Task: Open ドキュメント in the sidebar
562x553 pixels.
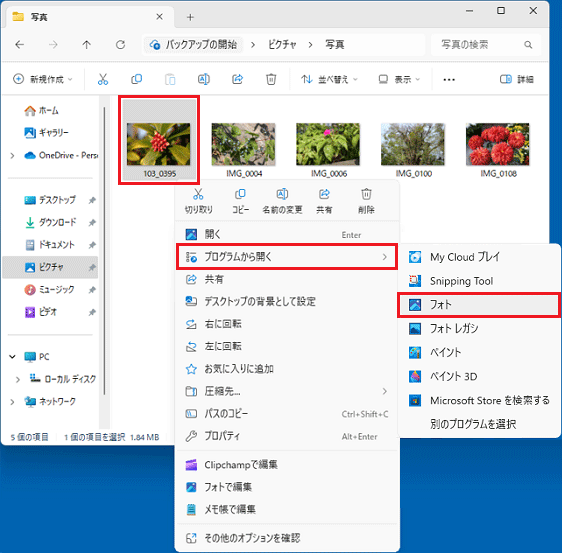Action: click(x=49, y=245)
